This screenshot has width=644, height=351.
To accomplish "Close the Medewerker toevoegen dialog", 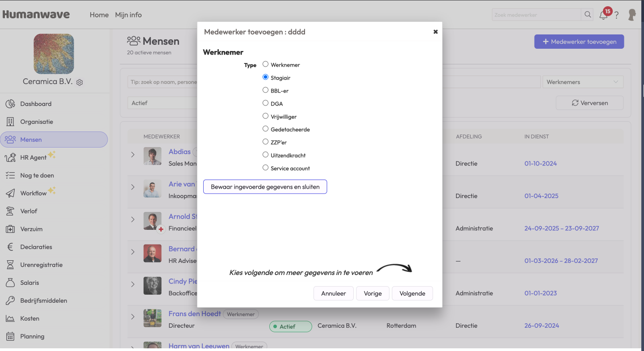I will [435, 32].
